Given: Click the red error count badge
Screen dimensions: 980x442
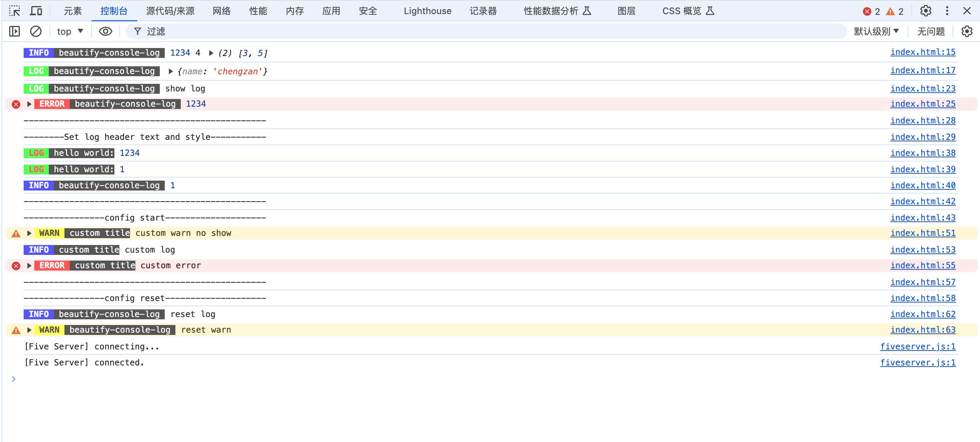Looking at the screenshot, I should [871, 11].
